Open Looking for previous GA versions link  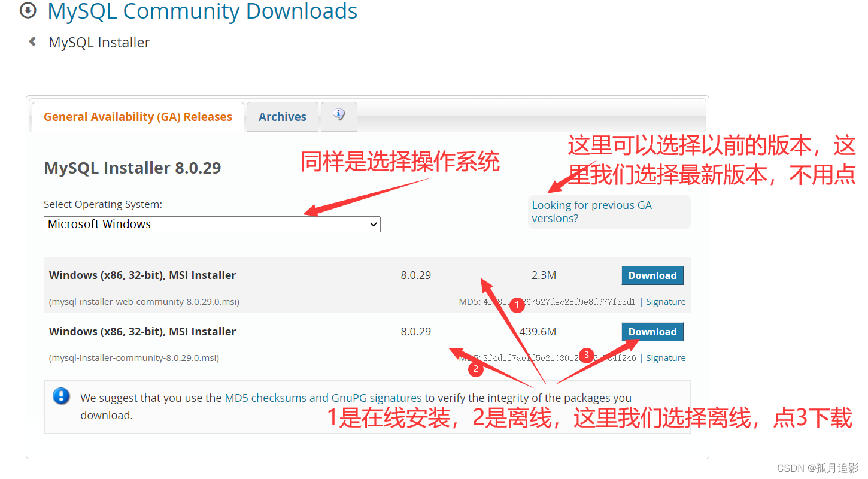tap(591, 211)
